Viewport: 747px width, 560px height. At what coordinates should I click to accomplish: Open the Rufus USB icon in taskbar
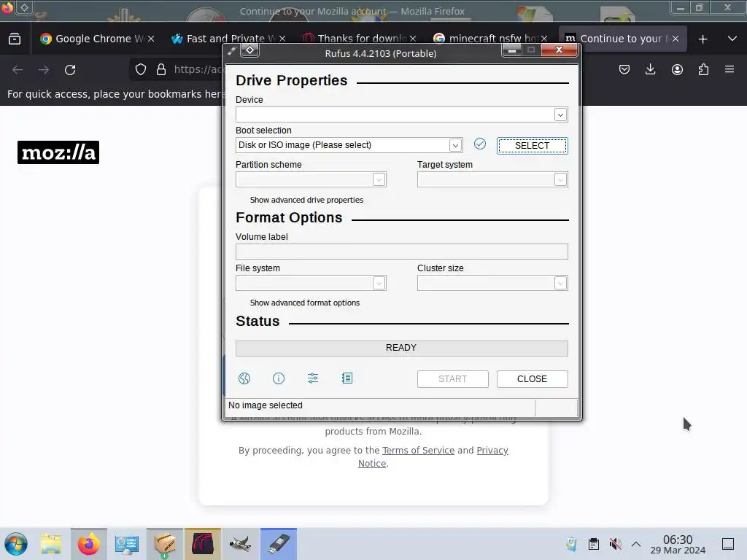(x=278, y=544)
